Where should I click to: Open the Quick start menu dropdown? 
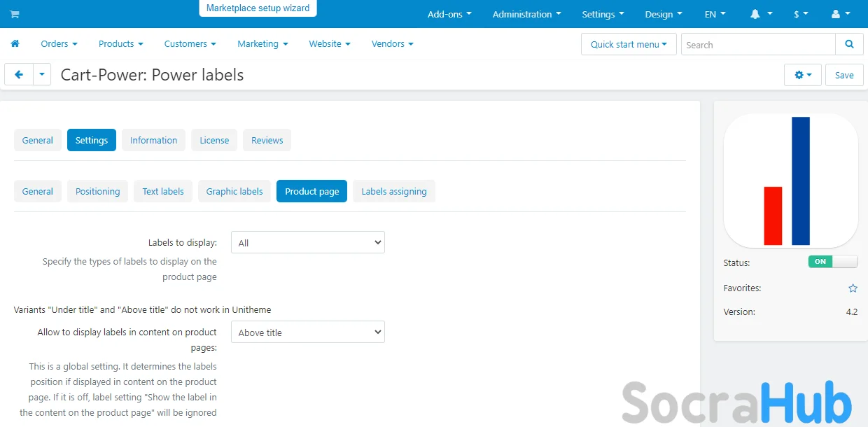[629, 44]
